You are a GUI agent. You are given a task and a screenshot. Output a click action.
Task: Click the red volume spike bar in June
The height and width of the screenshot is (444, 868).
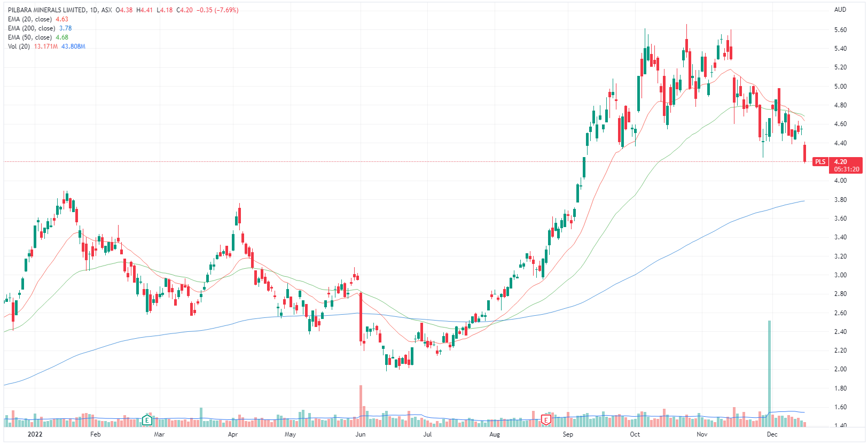point(361,406)
